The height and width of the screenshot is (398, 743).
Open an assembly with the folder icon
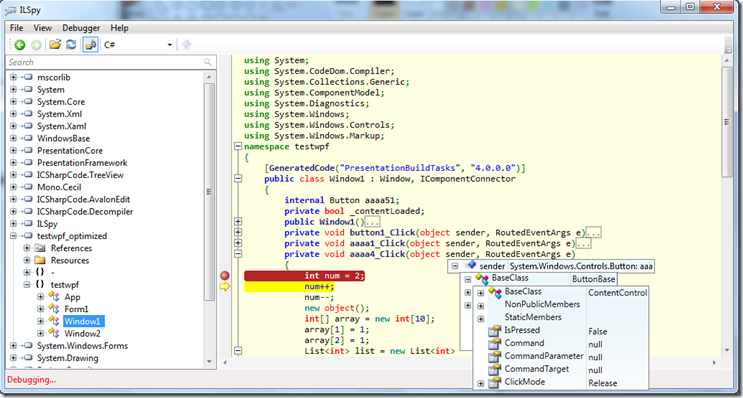tap(55, 45)
